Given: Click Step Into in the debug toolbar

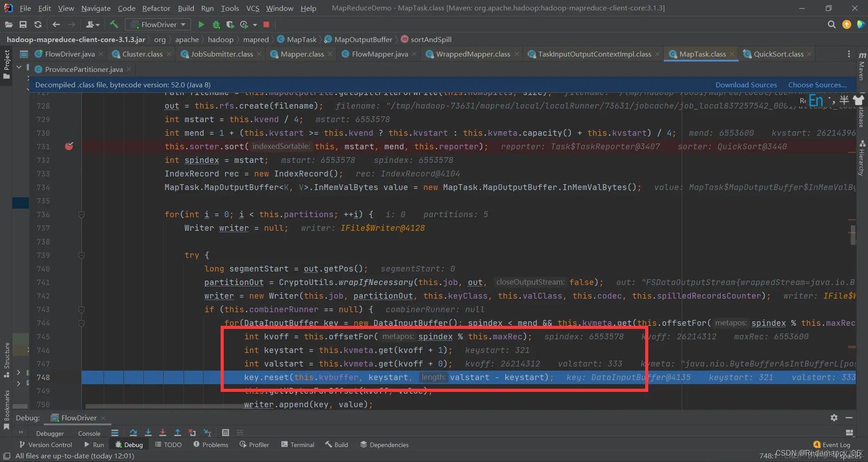Looking at the screenshot, I should [148, 433].
